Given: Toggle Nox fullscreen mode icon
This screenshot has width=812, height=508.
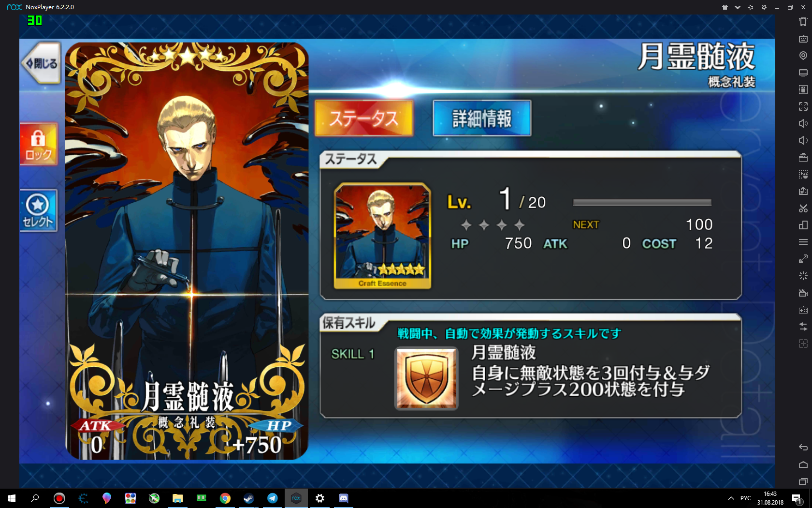Looking at the screenshot, I should 803,106.
